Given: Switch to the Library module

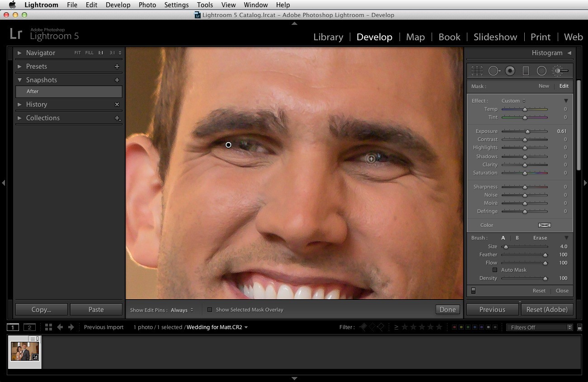Looking at the screenshot, I should click(x=328, y=37).
